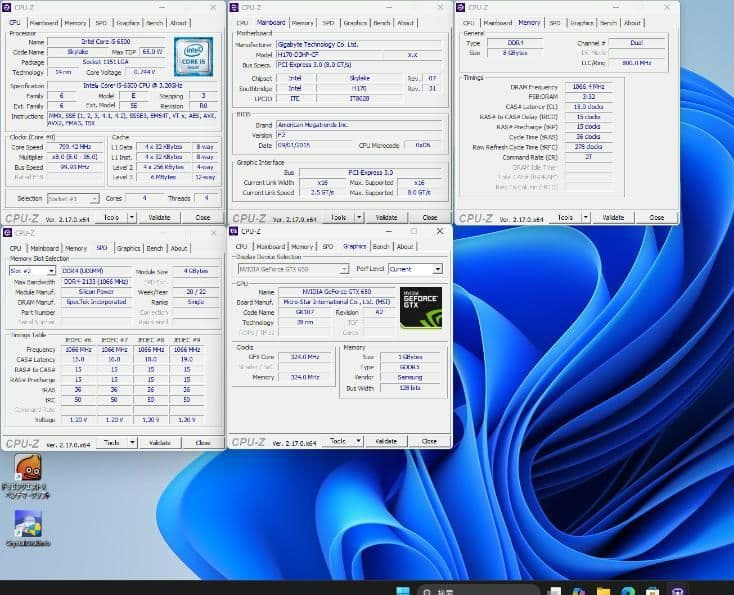Click the Close button in the SPD window
Image resolution: width=734 pixels, height=595 pixels.
(x=203, y=442)
